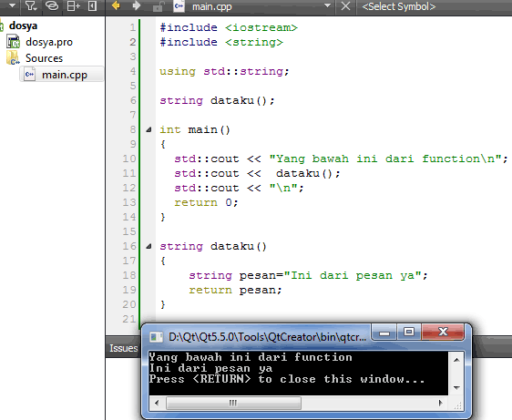Click console vertical scroll up arrow
This screenshot has height=420, width=512.
point(456,360)
